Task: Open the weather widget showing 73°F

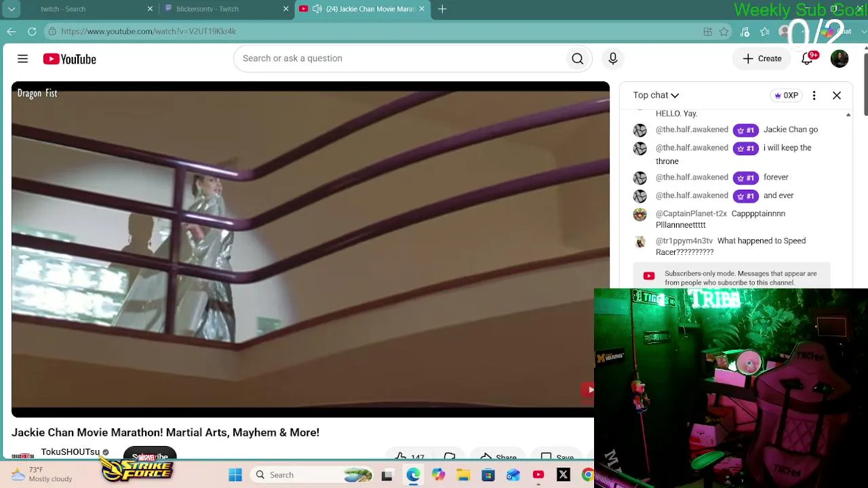Action: pyautogui.click(x=42, y=474)
